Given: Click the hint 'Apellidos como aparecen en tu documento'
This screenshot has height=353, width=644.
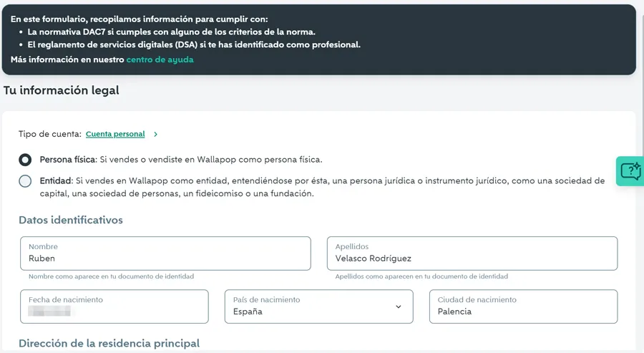Looking at the screenshot, I should [421, 276].
